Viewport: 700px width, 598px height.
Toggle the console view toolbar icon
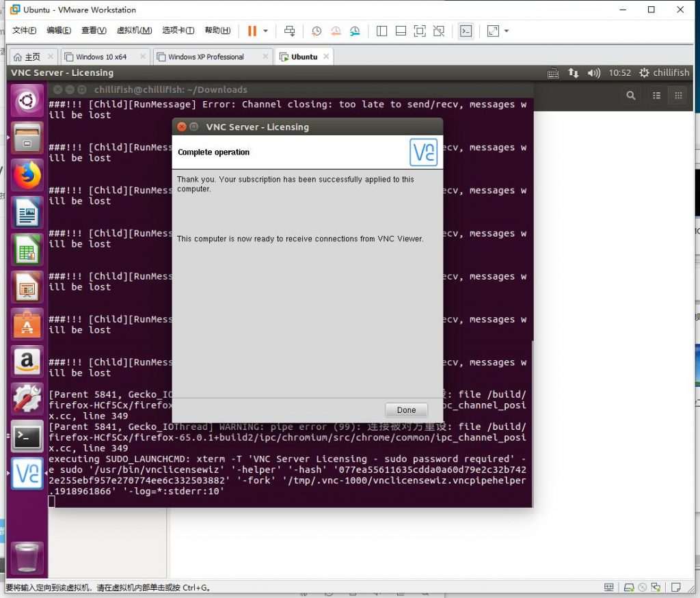point(466,31)
